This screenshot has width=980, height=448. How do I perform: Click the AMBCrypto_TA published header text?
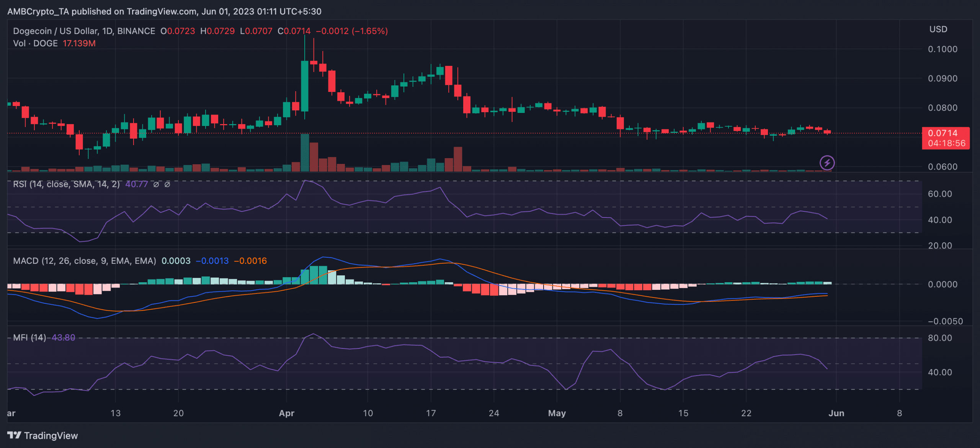coord(164,11)
